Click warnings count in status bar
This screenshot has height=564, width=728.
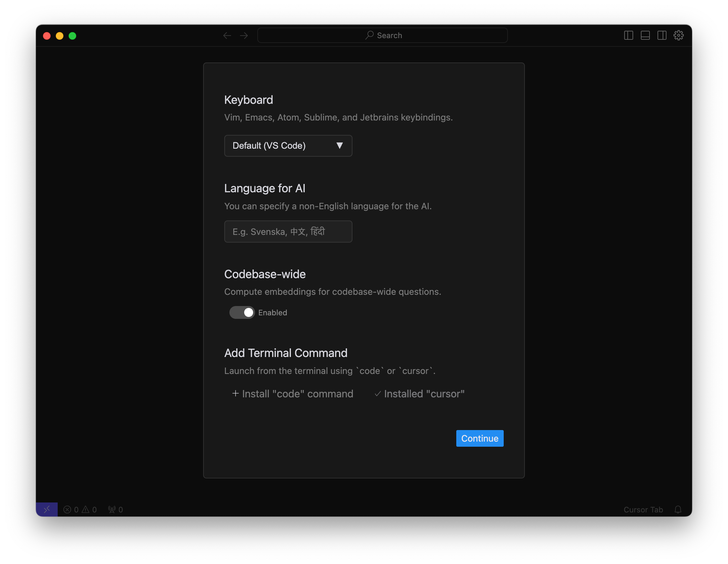click(89, 510)
